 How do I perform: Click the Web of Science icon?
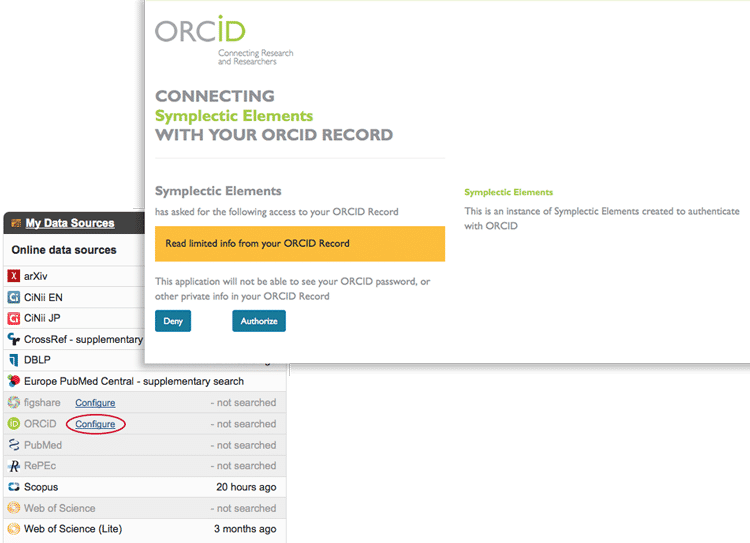click(x=14, y=508)
